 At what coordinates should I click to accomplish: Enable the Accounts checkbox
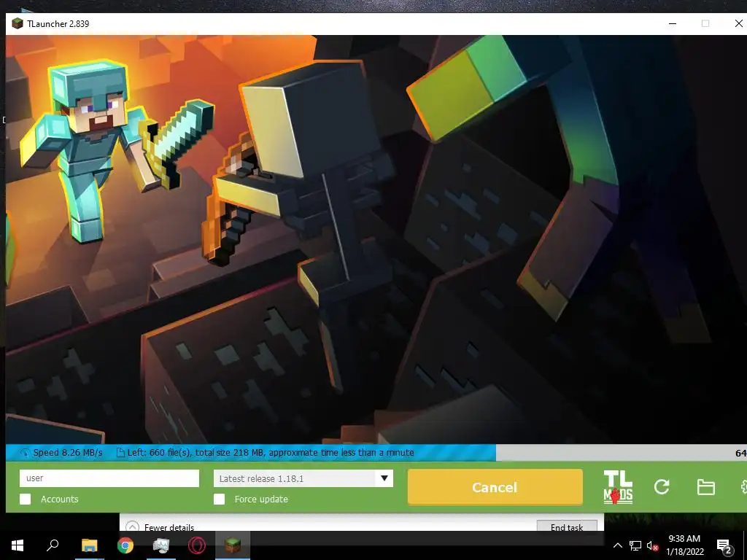point(26,499)
